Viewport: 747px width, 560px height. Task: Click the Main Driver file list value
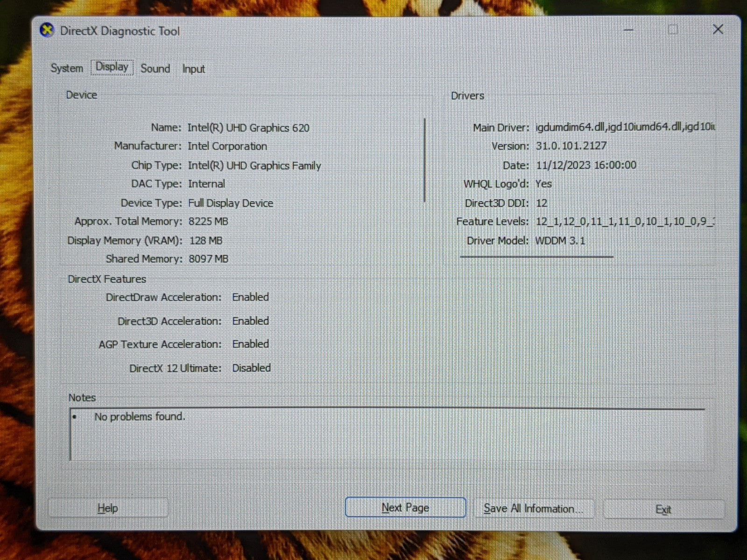point(625,127)
